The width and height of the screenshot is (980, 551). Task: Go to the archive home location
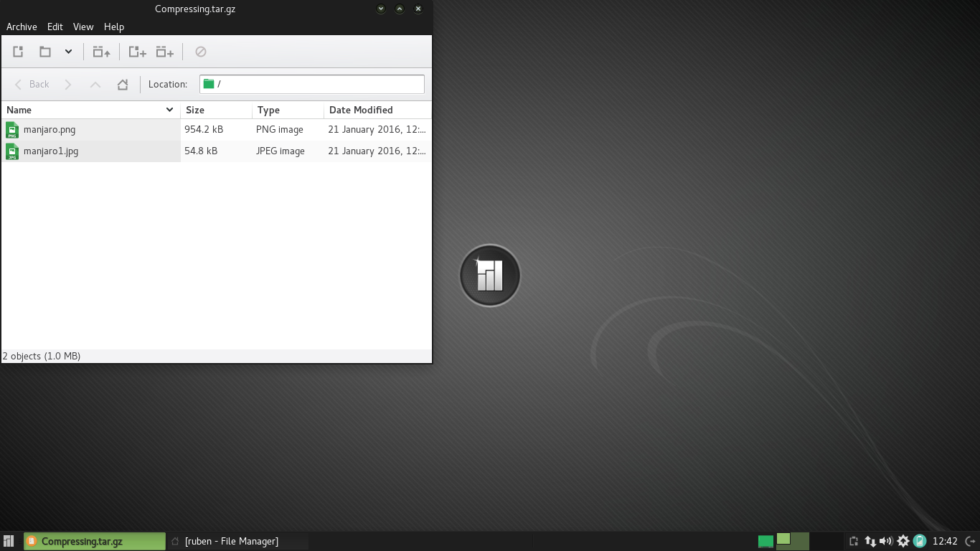pos(123,84)
